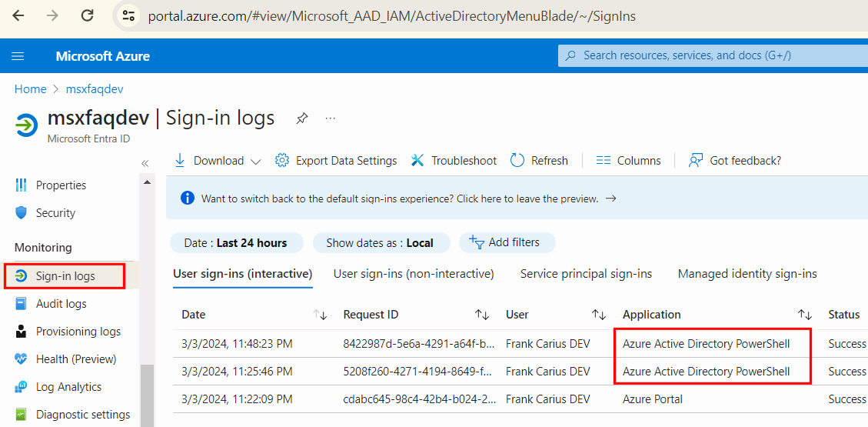Click the Troubleshoot tools icon
868x427 pixels.
point(417,161)
